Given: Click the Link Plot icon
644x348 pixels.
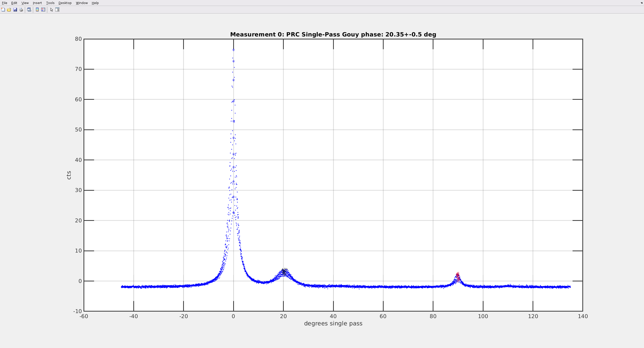Looking at the screenshot, I should pyautogui.click(x=29, y=10).
